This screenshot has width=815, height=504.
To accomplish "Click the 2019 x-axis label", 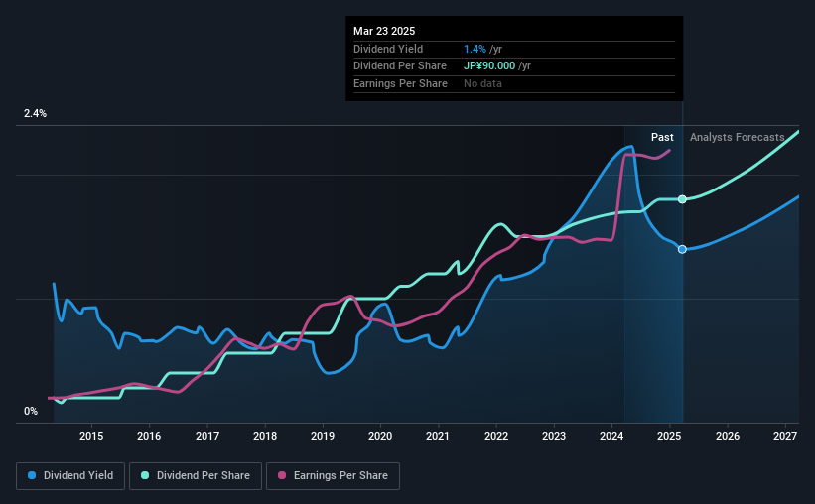I will pos(323,436).
